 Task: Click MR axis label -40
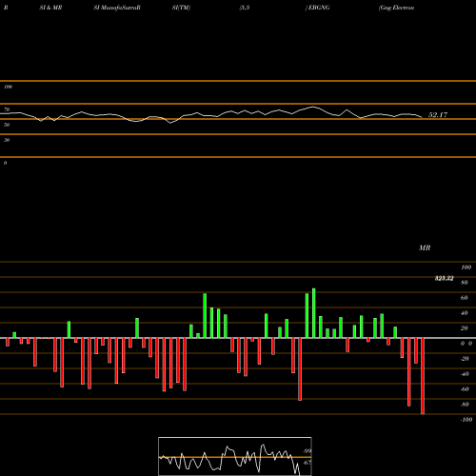coord(465,374)
